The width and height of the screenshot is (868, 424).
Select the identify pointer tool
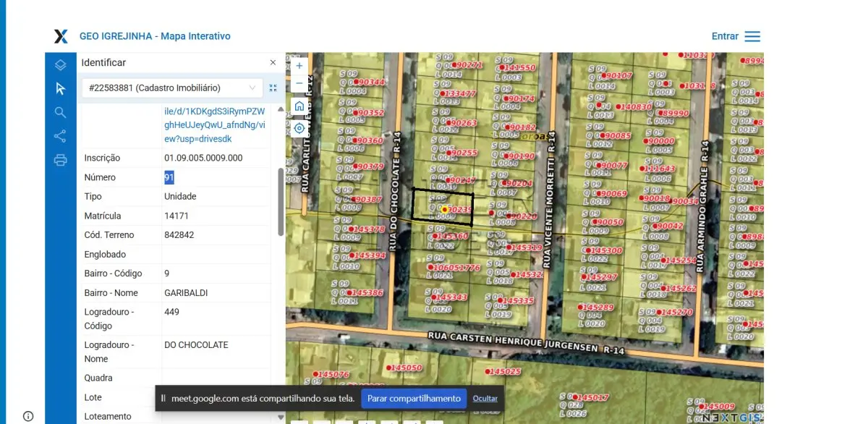(x=60, y=88)
